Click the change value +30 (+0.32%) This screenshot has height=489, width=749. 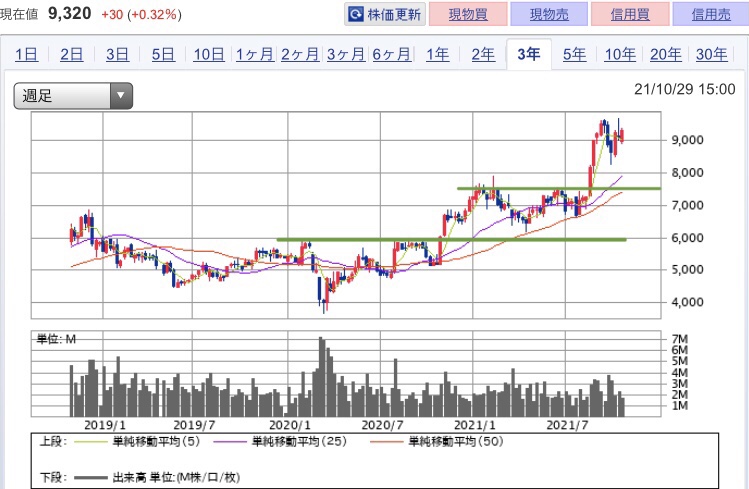coord(141,15)
